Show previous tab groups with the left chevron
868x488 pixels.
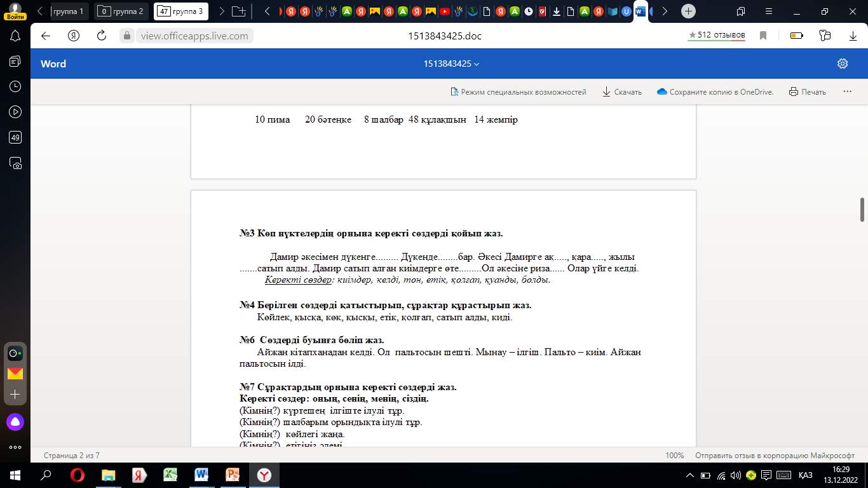point(40,11)
